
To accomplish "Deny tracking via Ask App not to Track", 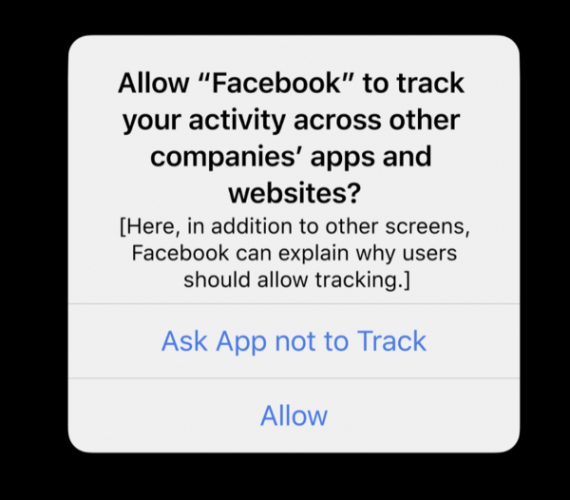I will (294, 341).
